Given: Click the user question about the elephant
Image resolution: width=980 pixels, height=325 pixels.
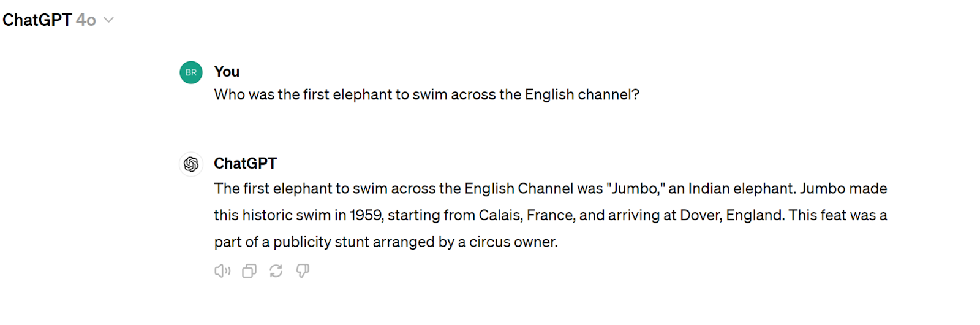Looking at the screenshot, I should 426,95.
